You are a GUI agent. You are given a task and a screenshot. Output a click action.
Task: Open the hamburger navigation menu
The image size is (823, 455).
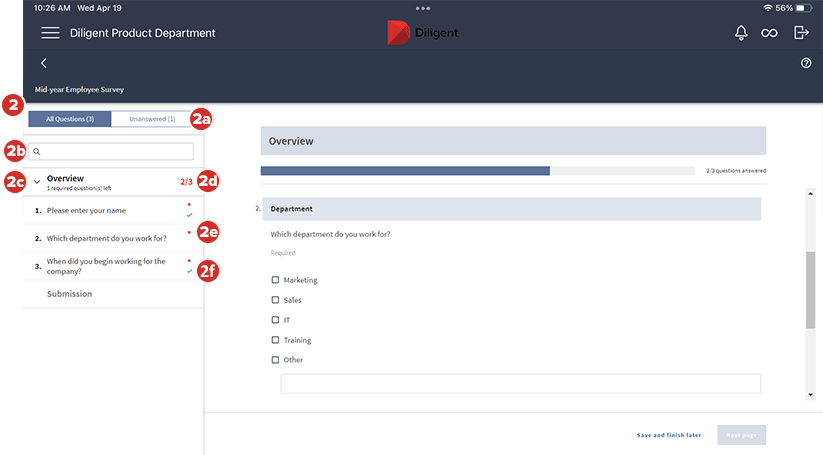50,33
